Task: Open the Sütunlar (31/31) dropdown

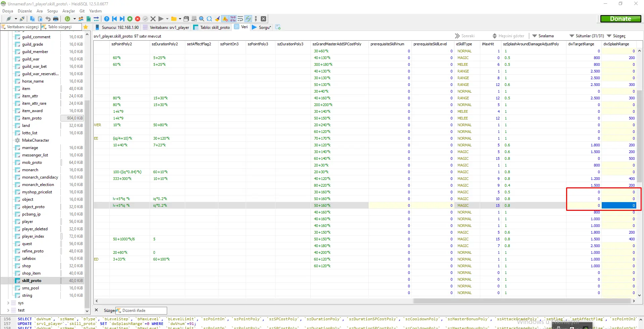Action: coord(589,36)
